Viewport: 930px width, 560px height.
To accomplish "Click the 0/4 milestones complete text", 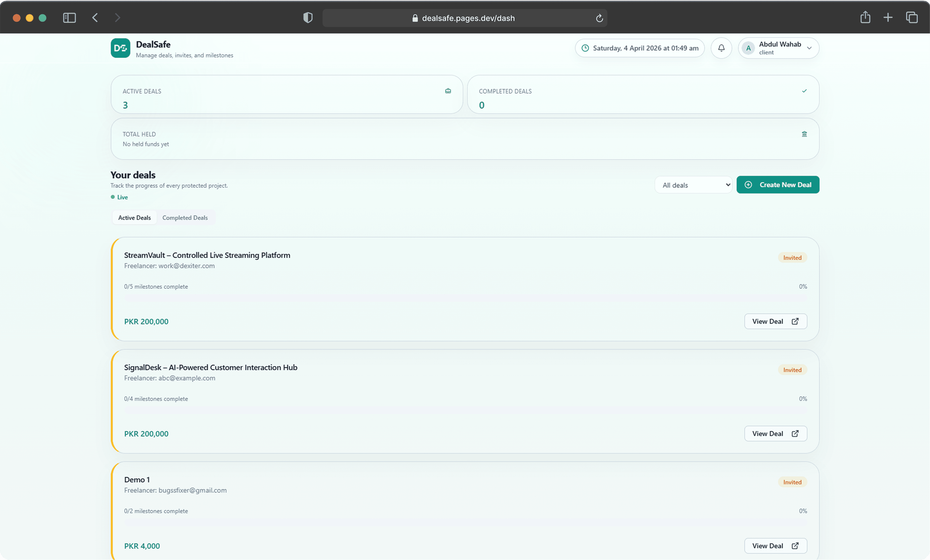I will tap(156, 399).
